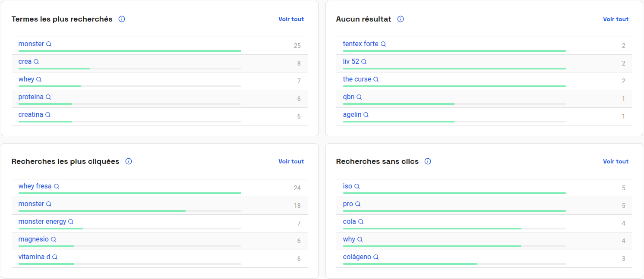
Task: Click the why search term
Action: click(349, 239)
